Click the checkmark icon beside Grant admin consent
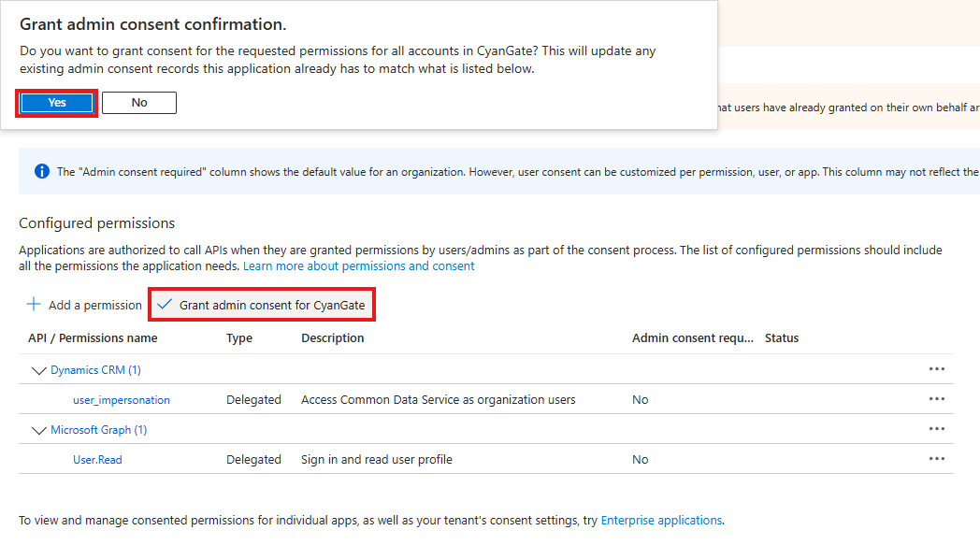The height and width of the screenshot is (545, 980). (165, 305)
